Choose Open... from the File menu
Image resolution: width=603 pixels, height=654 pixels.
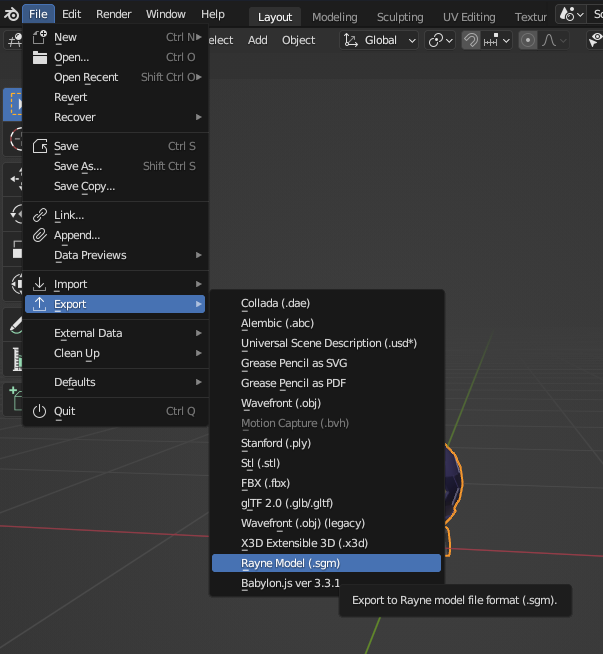click(115, 57)
